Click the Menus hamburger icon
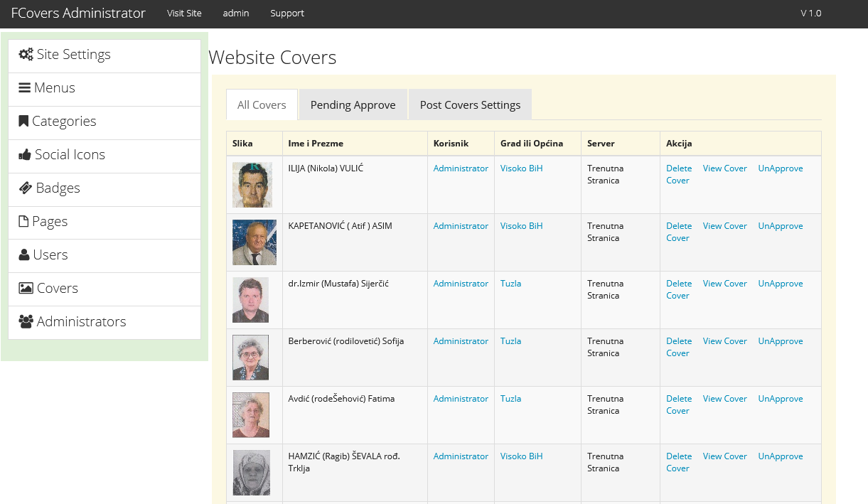The image size is (868, 504). click(x=25, y=88)
